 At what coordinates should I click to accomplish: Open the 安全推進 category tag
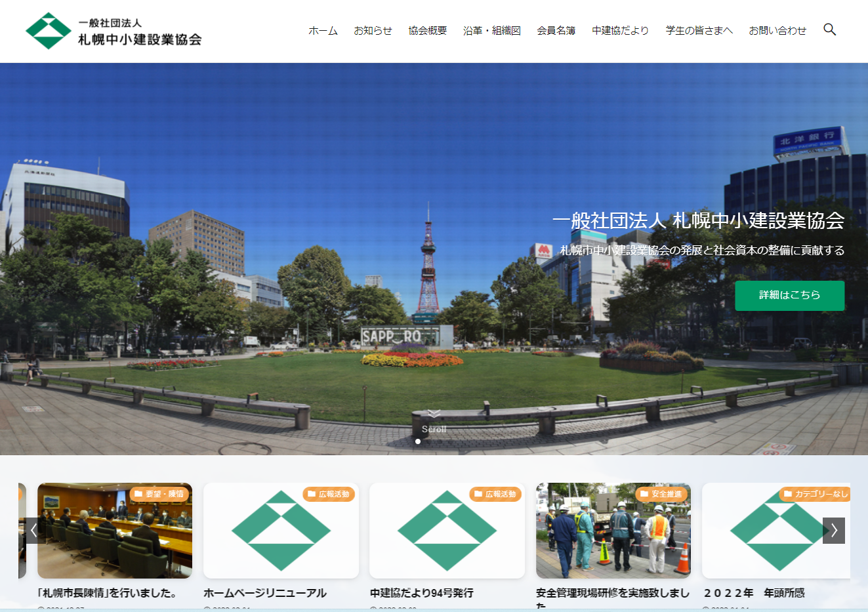pyautogui.click(x=661, y=494)
